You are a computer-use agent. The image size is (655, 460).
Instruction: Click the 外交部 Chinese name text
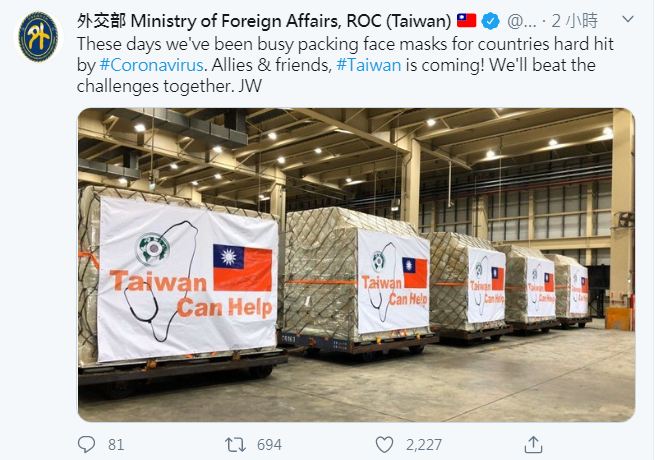coord(101,21)
